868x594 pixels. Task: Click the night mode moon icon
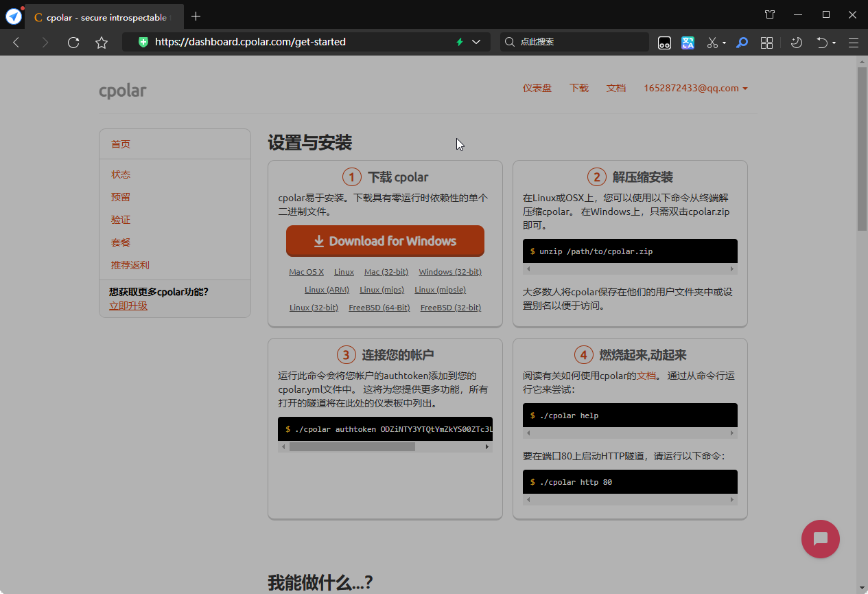click(797, 43)
